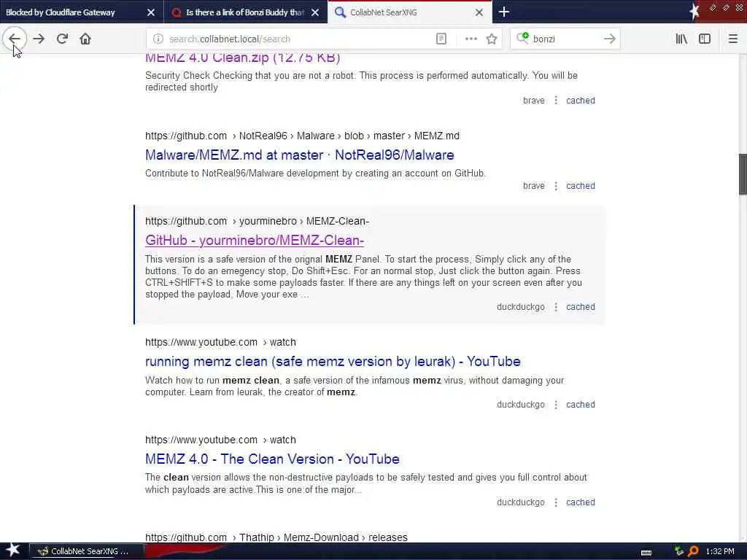Open the browser home page
The height and width of the screenshot is (560, 747).
pos(85,39)
